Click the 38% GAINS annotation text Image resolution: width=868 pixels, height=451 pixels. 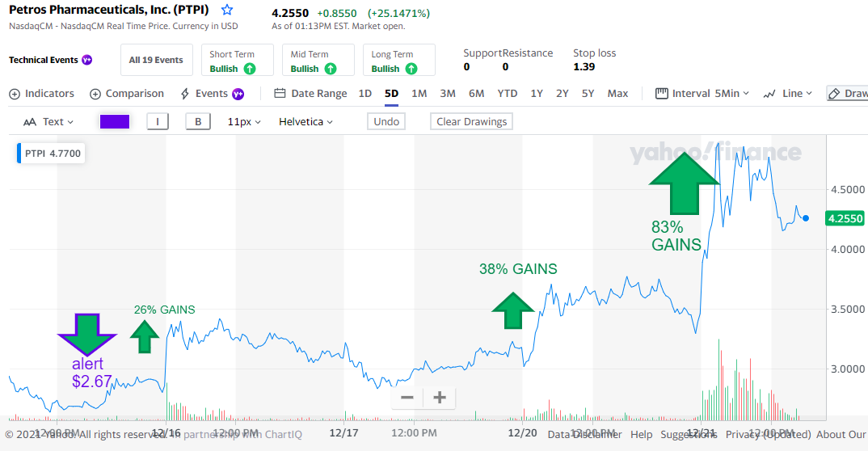[518, 269]
